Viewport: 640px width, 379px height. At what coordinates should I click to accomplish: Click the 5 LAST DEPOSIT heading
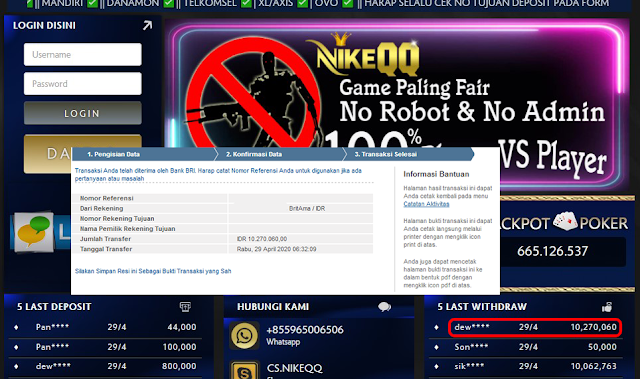point(54,307)
